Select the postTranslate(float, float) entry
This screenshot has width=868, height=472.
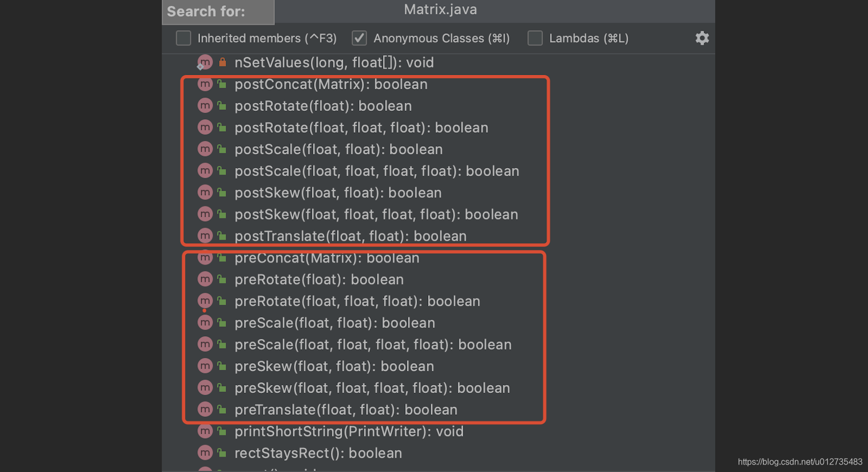pos(350,235)
